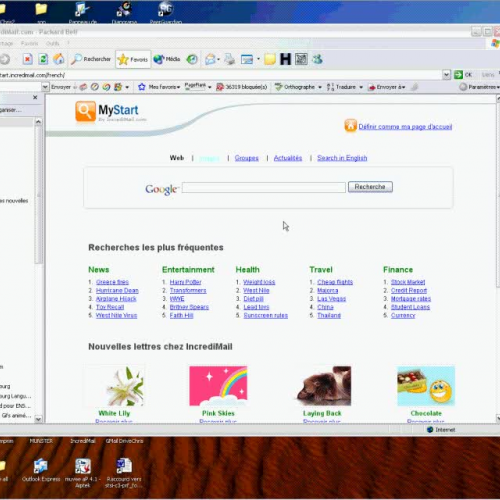Image resolution: width=500 pixels, height=500 pixels.
Task: Click the Mail envelope toolbar icon
Action: [x=210, y=59]
